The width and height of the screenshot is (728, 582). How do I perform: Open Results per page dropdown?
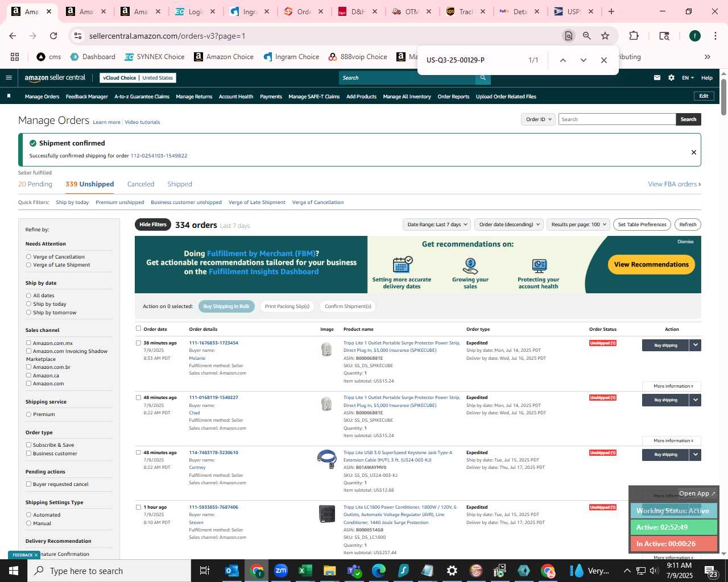pos(578,225)
